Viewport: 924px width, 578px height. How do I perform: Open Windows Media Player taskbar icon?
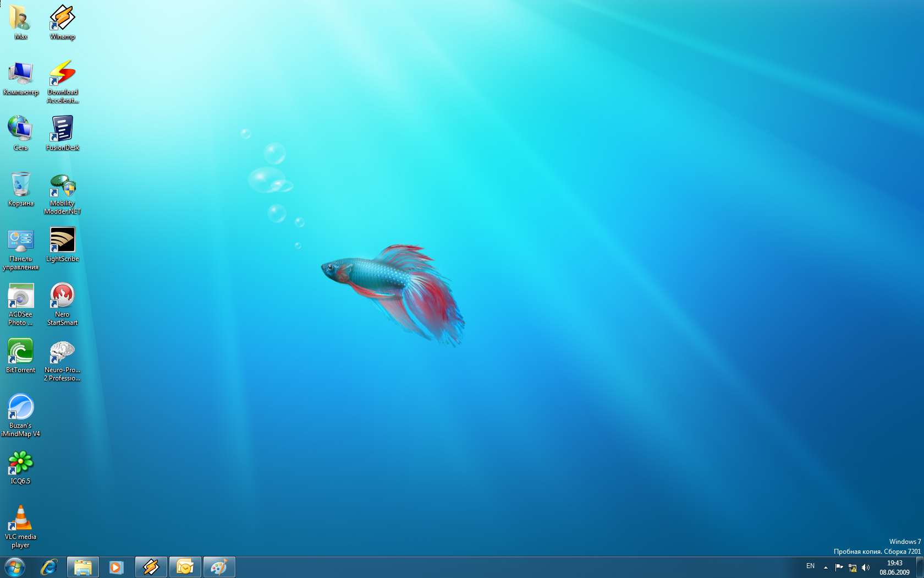116,567
